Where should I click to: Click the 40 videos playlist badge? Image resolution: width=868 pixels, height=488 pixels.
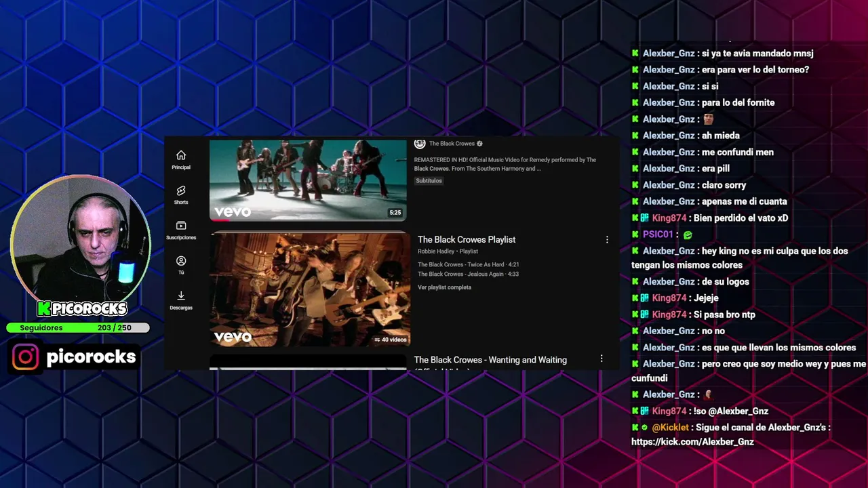391,340
